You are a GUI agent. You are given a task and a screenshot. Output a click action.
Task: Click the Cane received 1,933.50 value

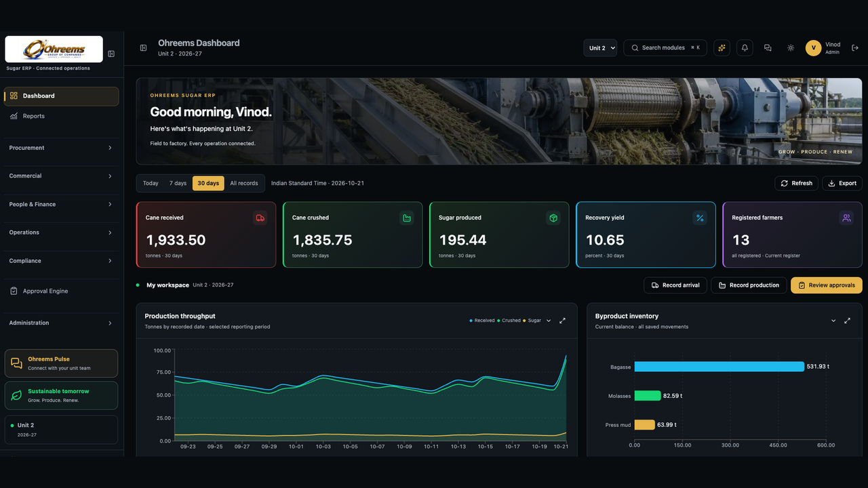(x=176, y=240)
